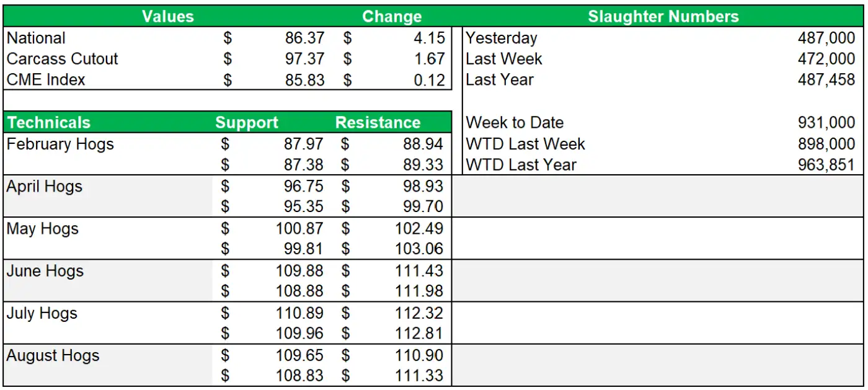Click the Change header cell
Viewport: 868px width, 390px height.
[x=391, y=17]
